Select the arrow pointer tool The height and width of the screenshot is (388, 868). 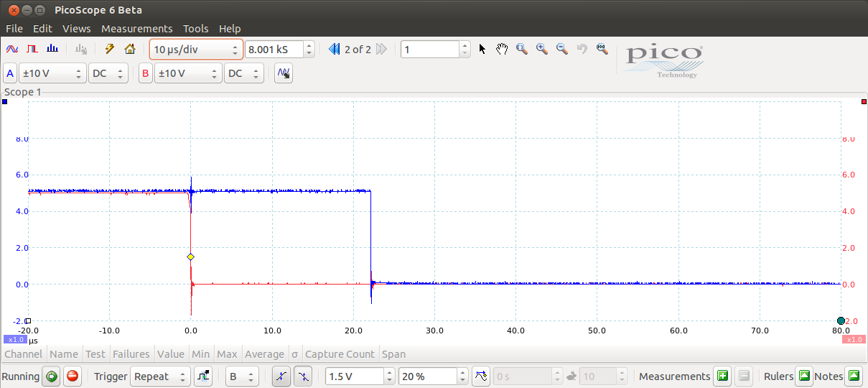point(482,49)
